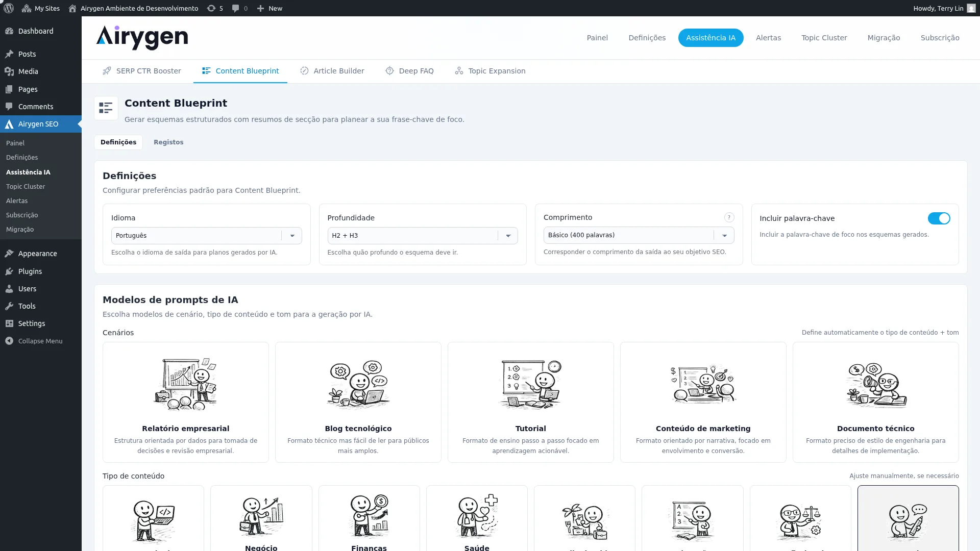Open Painel in sidebar submenu

click(x=15, y=143)
